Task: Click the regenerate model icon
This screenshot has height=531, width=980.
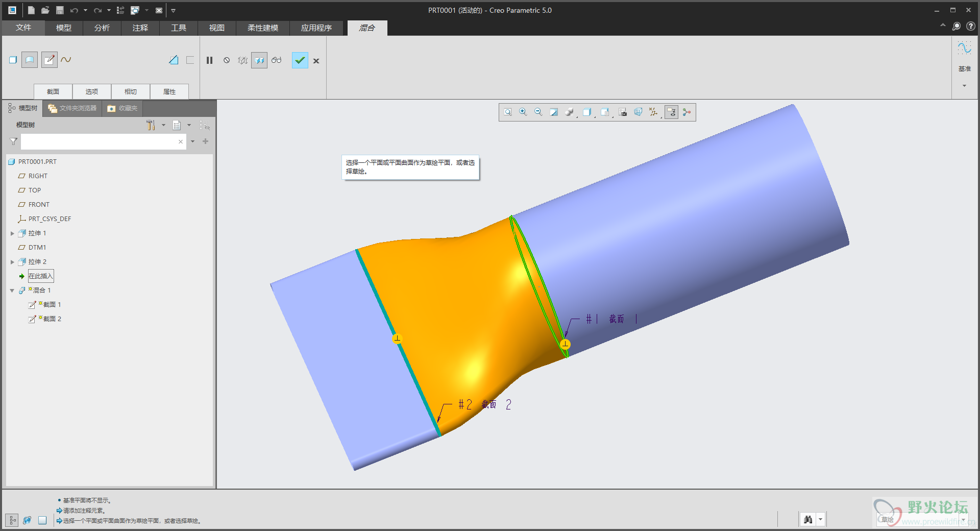Action: tap(120, 10)
